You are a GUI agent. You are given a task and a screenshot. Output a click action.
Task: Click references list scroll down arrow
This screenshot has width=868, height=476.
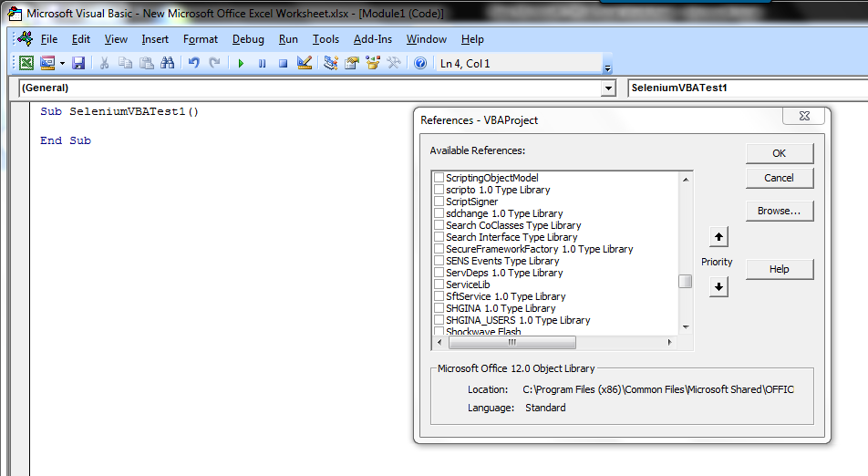click(x=686, y=327)
